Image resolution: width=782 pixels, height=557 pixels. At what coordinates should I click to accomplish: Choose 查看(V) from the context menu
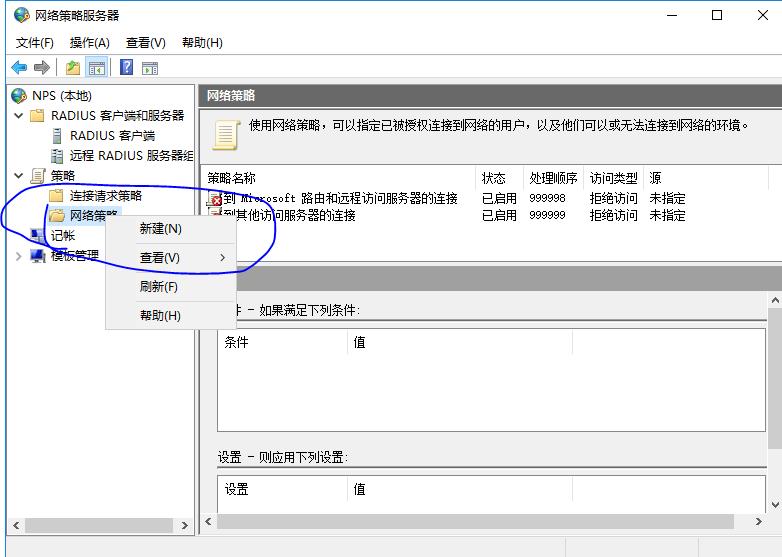(171, 258)
